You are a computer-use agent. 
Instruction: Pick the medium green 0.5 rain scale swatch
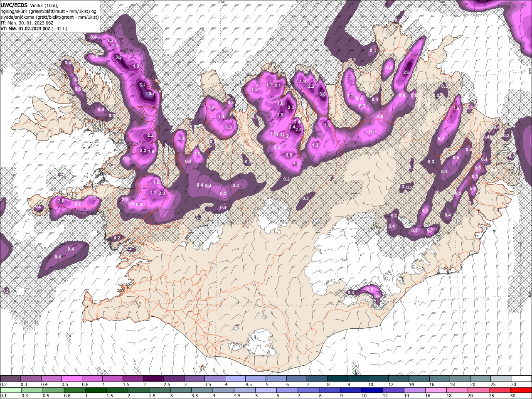[53, 390]
